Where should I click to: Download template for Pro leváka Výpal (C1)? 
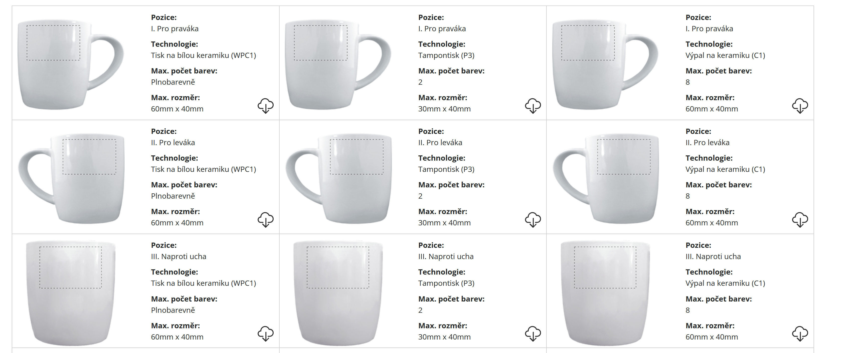tap(800, 220)
